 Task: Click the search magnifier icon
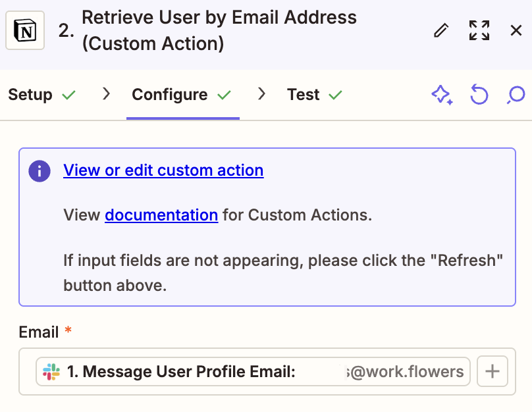pyautogui.click(x=516, y=95)
